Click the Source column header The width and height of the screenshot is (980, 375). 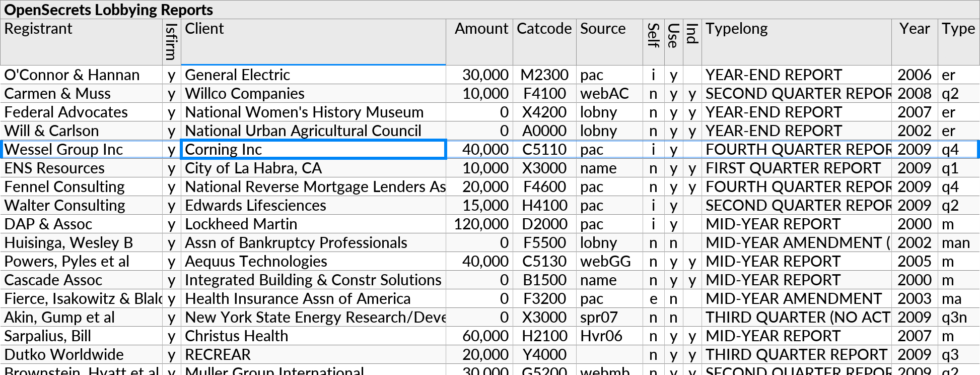click(609, 42)
